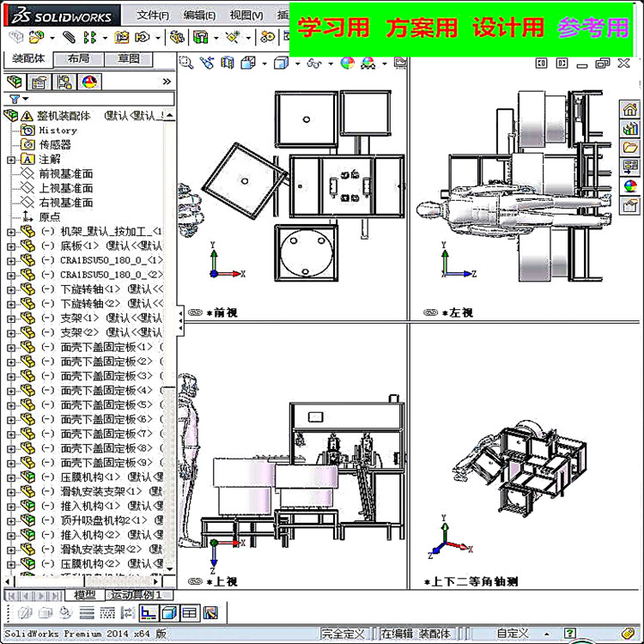Switch to the 草图 tab
The image size is (644, 644).
pyautogui.click(x=129, y=58)
